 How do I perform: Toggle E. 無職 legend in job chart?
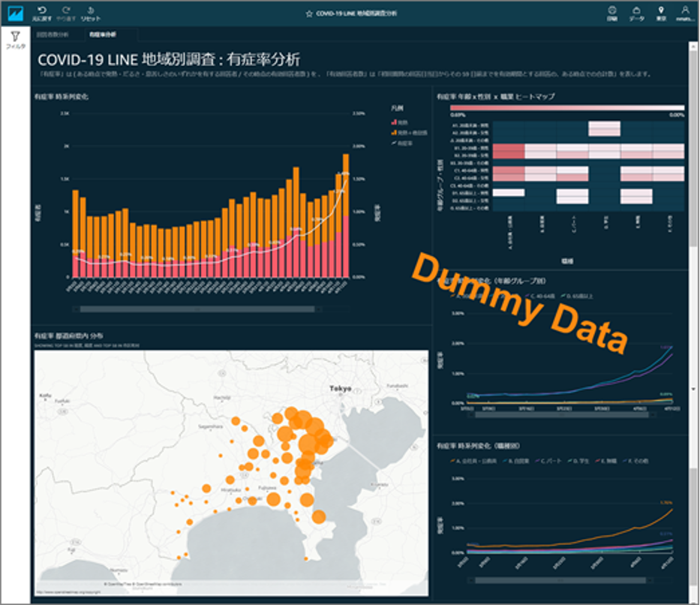coord(605,461)
